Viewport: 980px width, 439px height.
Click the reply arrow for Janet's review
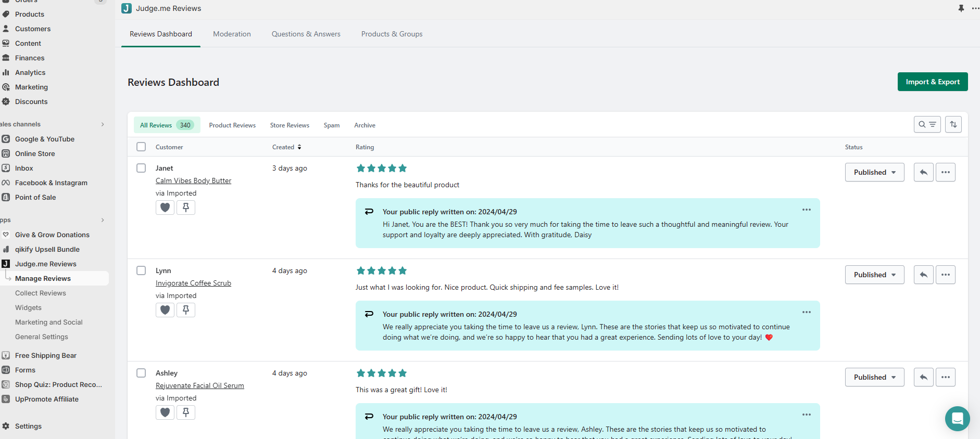[923, 172]
